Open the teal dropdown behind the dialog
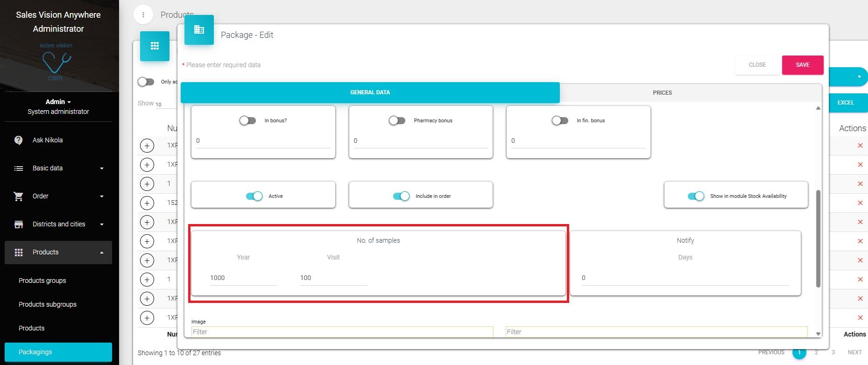The height and width of the screenshot is (365, 868). 849,77
